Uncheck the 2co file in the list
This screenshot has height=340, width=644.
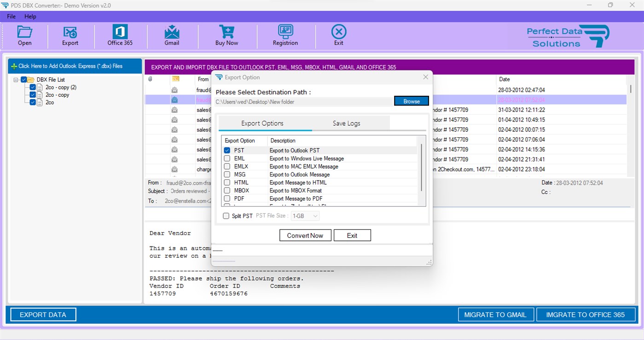[32, 102]
